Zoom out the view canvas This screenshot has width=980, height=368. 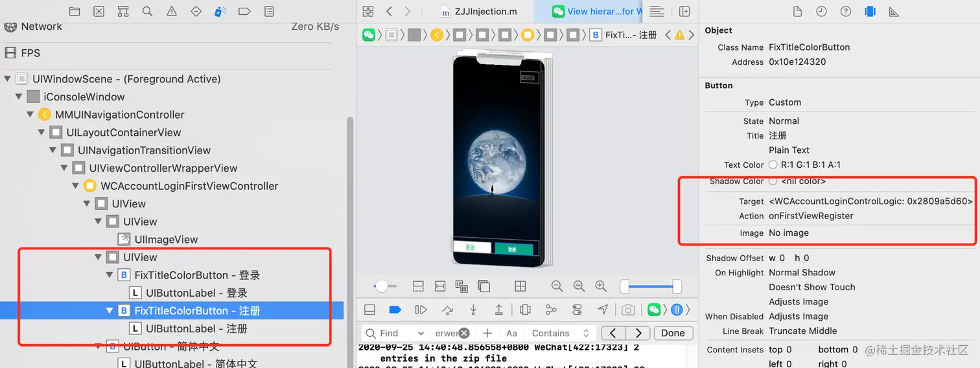point(557,286)
